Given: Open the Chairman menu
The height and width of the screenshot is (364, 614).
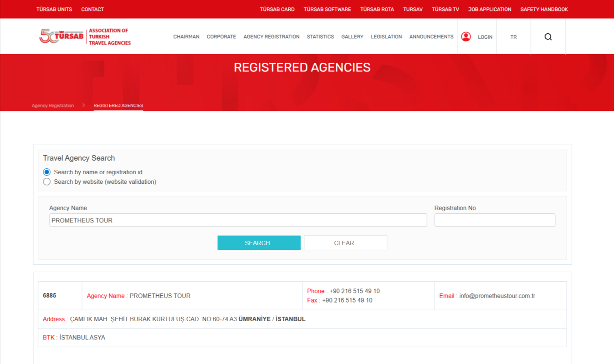Looking at the screenshot, I should coord(186,37).
